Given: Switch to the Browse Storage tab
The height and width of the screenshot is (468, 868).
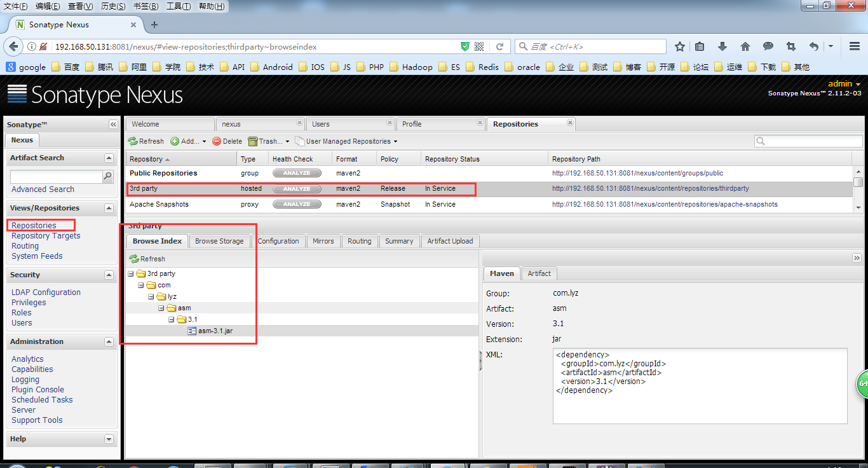Looking at the screenshot, I should pyautogui.click(x=219, y=241).
